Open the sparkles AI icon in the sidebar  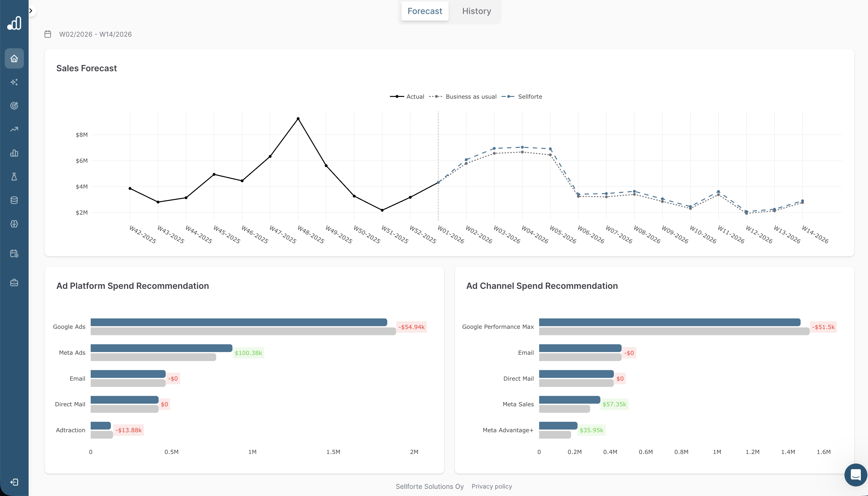click(14, 82)
